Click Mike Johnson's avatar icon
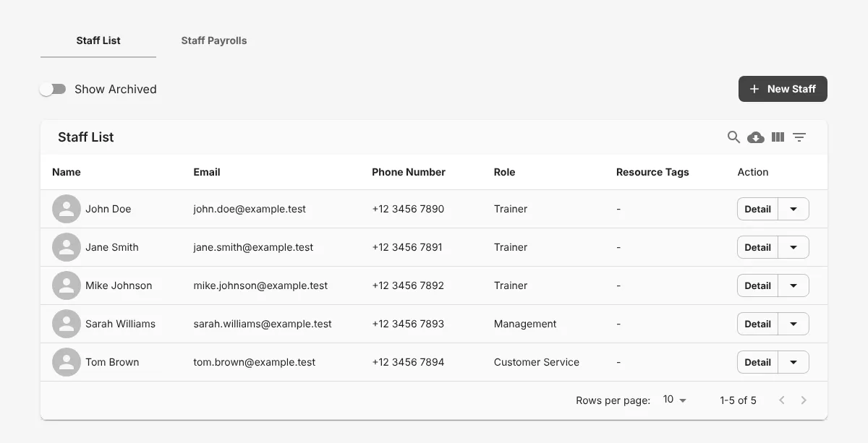This screenshot has height=443, width=868. (67, 285)
